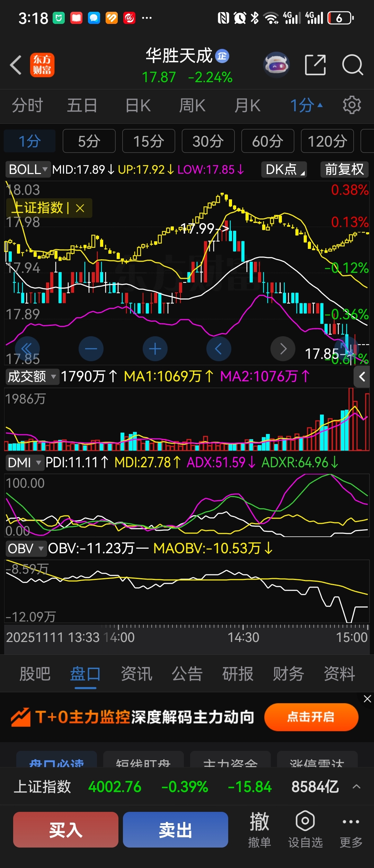
Task: Tap the 17.87 current price
Action: coord(159,77)
